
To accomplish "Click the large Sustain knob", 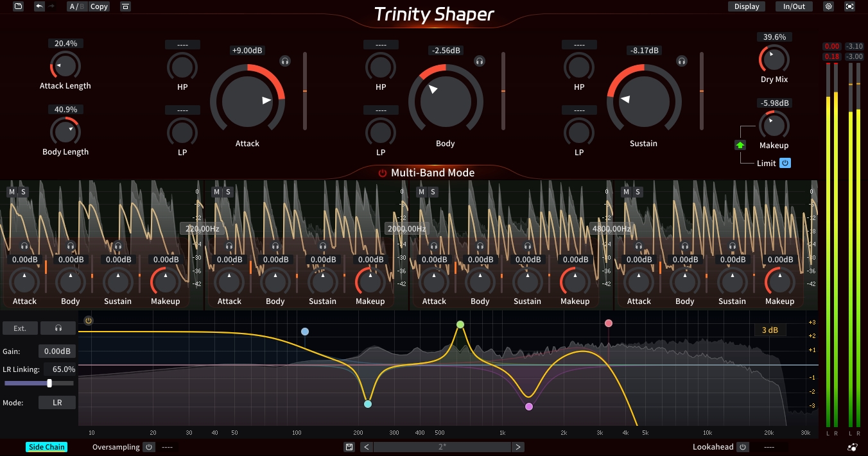I will pos(644,100).
